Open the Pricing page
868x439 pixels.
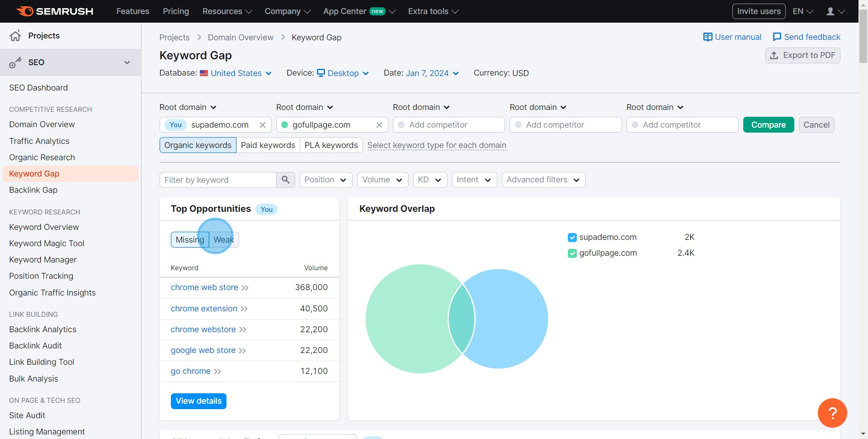(176, 11)
